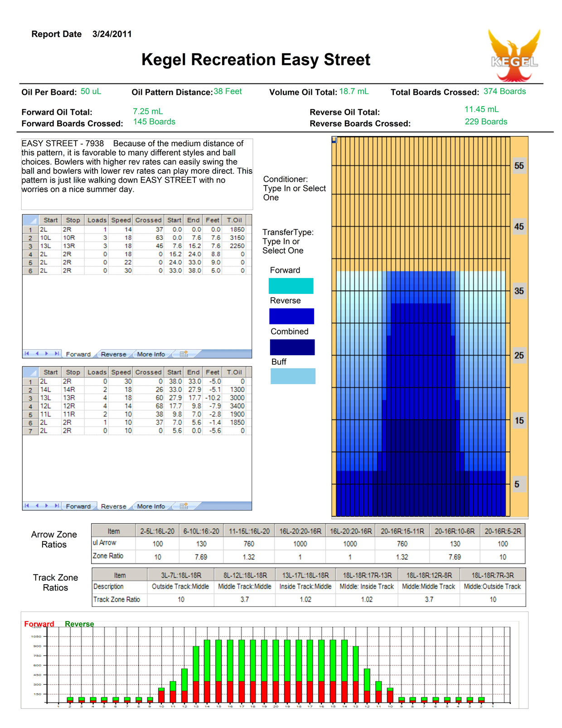Screen dimensions: 562x728
Task: Open More Info tab in lower table
Action: coord(151,506)
